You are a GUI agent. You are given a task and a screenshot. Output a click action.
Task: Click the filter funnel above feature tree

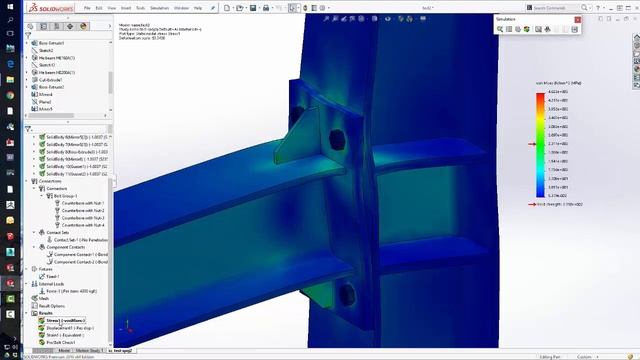[28, 36]
